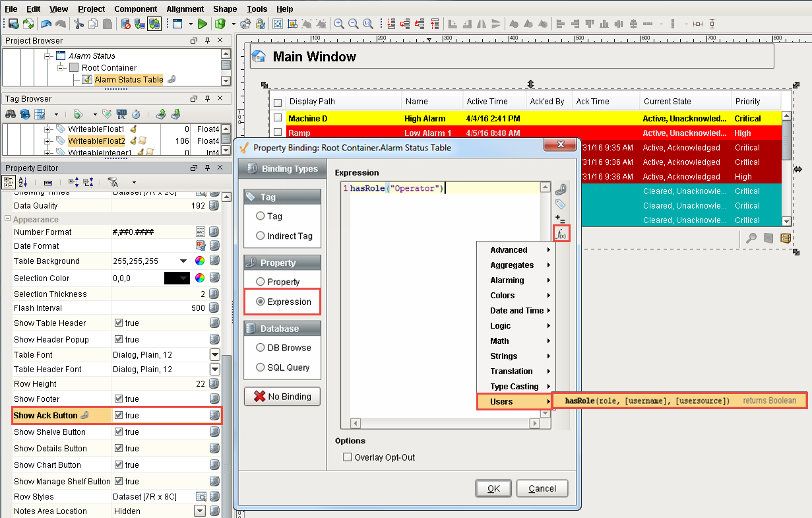This screenshot has width=812, height=518.
Task: Select the SQL Query binding type
Action: pyautogui.click(x=261, y=368)
